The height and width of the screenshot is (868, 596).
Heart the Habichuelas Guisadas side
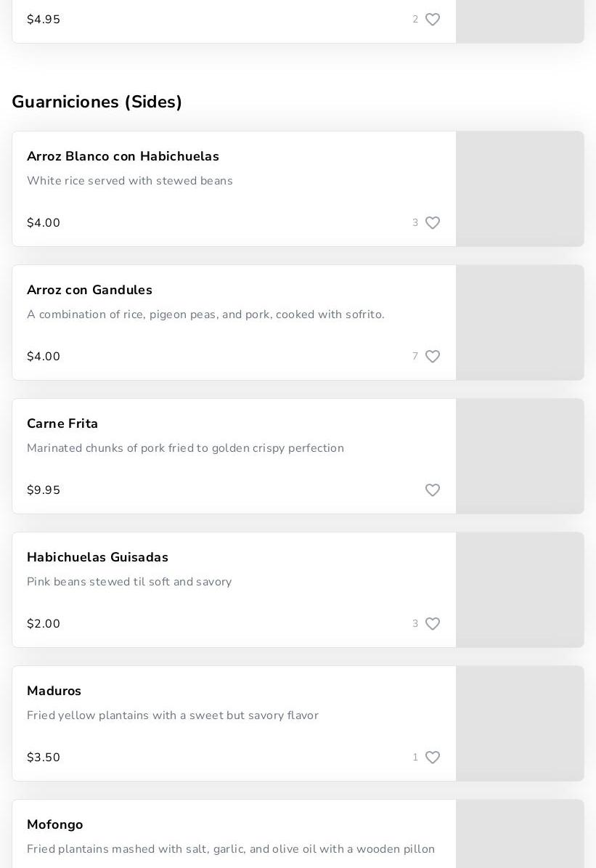click(x=432, y=624)
